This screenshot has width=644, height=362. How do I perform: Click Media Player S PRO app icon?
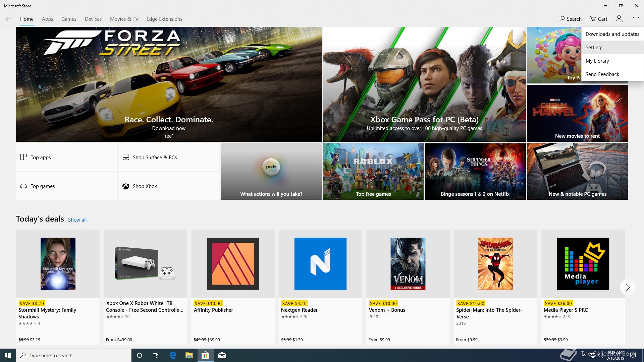[583, 264]
